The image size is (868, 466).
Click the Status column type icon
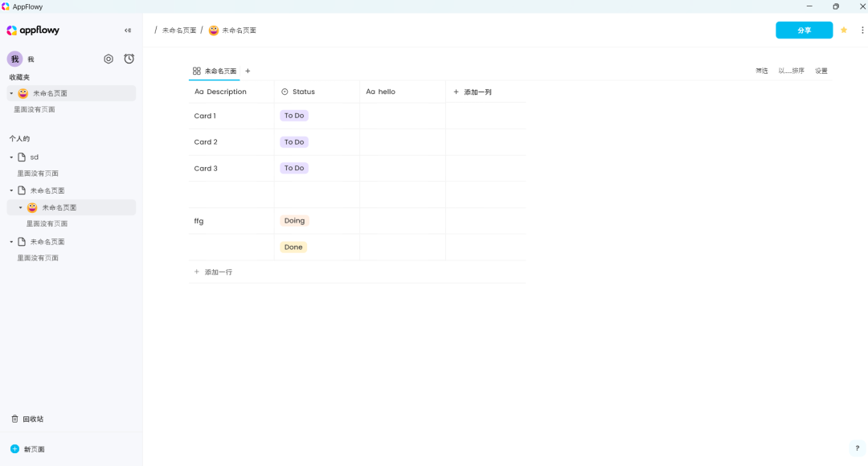(285, 92)
